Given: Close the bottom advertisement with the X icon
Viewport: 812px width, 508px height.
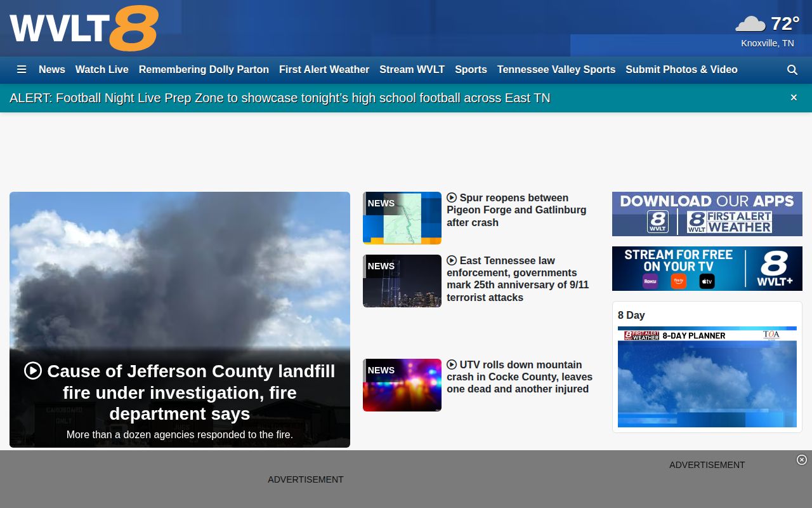Looking at the screenshot, I should [802, 460].
